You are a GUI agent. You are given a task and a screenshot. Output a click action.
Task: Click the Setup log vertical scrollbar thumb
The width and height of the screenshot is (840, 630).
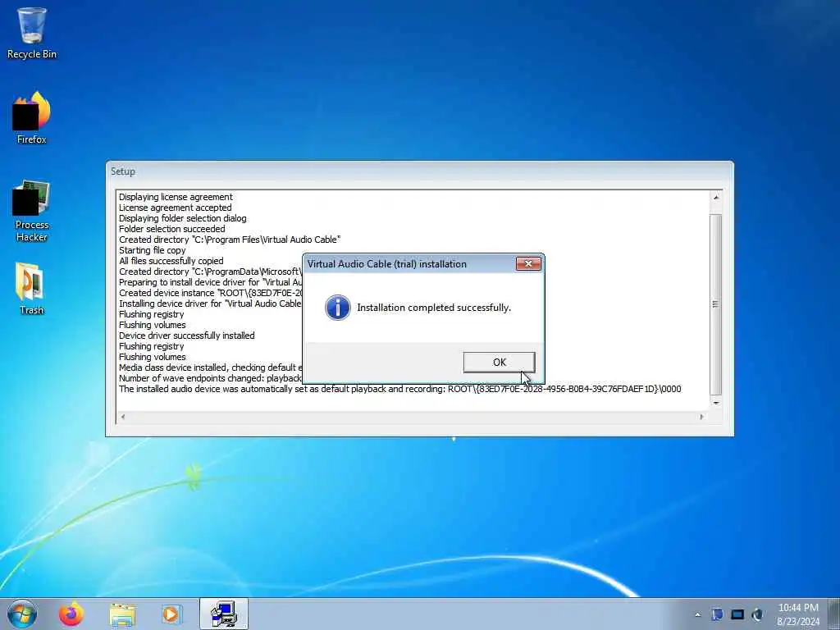[x=715, y=304]
